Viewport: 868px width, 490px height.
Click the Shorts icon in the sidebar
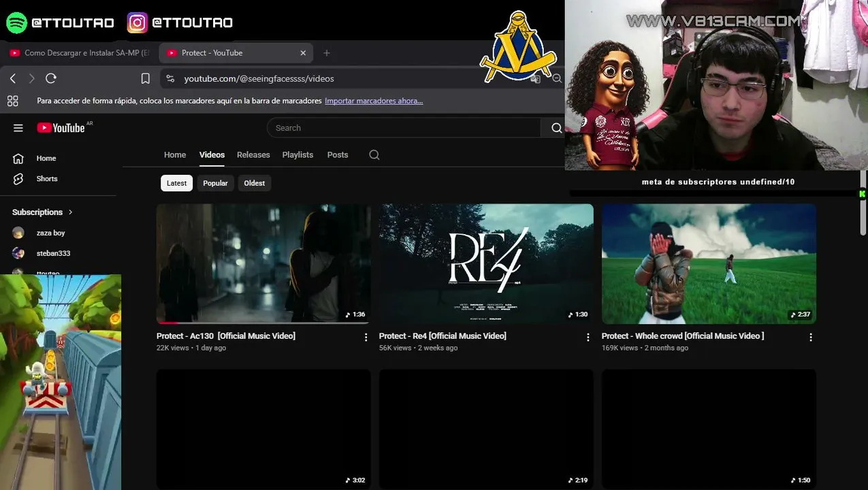(x=18, y=178)
